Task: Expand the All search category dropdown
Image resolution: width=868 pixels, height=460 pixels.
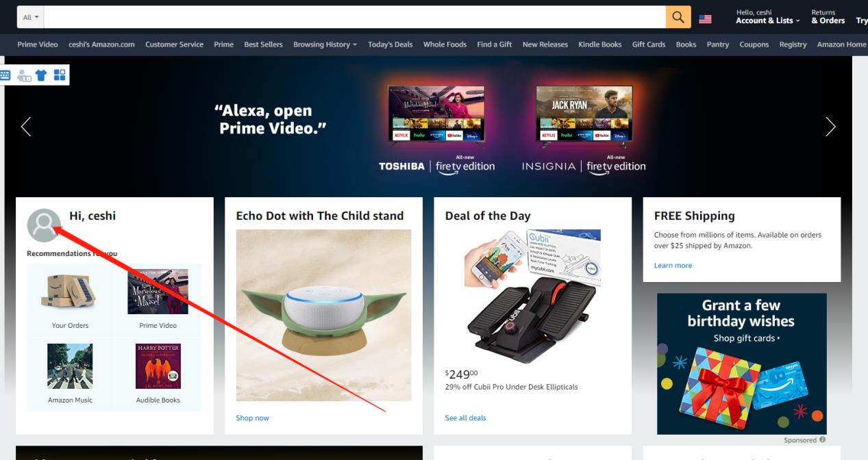Action: coord(32,18)
